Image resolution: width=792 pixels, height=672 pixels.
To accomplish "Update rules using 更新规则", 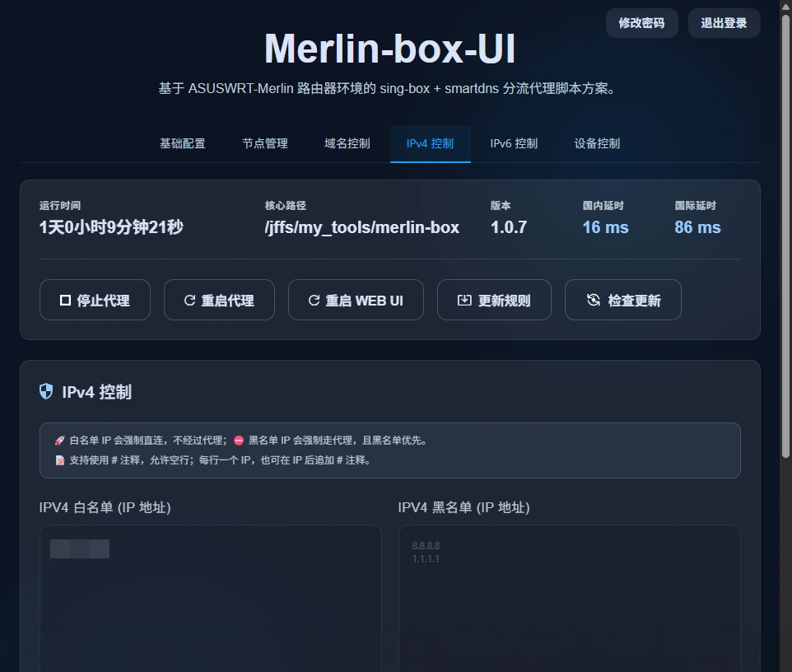I will pyautogui.click(x=494, y=300).
